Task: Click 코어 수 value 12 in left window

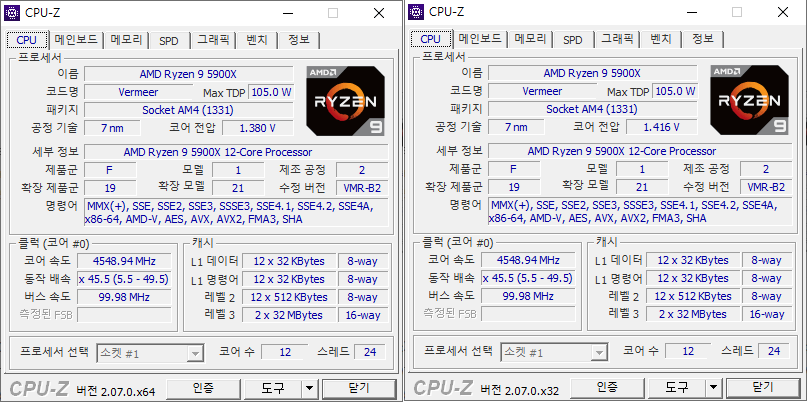Action: (285, 352)
